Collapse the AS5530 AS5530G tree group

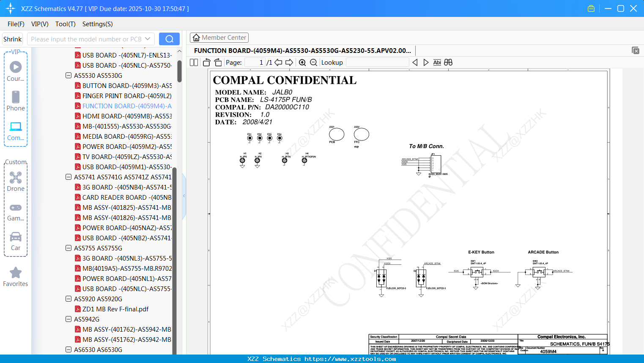click(69, 76)
